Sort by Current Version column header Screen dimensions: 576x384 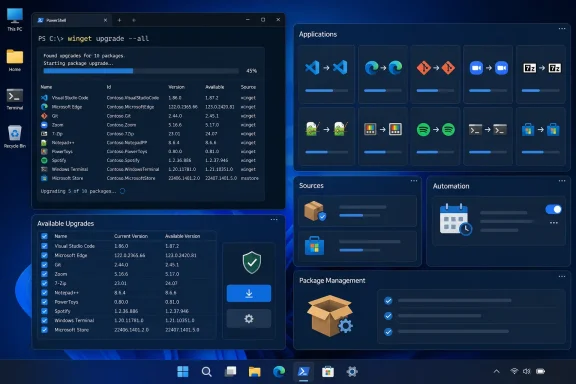click(131, 236)
